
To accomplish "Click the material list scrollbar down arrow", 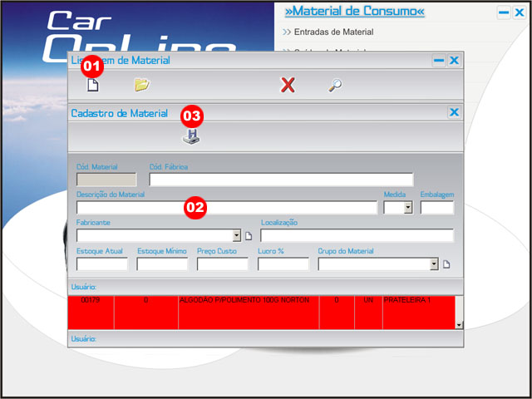I will coord(459,324).
